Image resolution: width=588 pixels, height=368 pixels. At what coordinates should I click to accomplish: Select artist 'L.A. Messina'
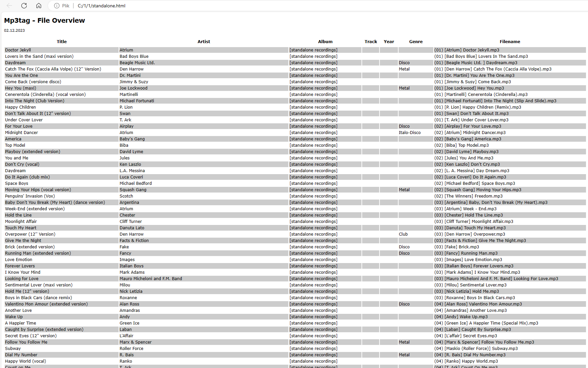(x=132, y=171)
